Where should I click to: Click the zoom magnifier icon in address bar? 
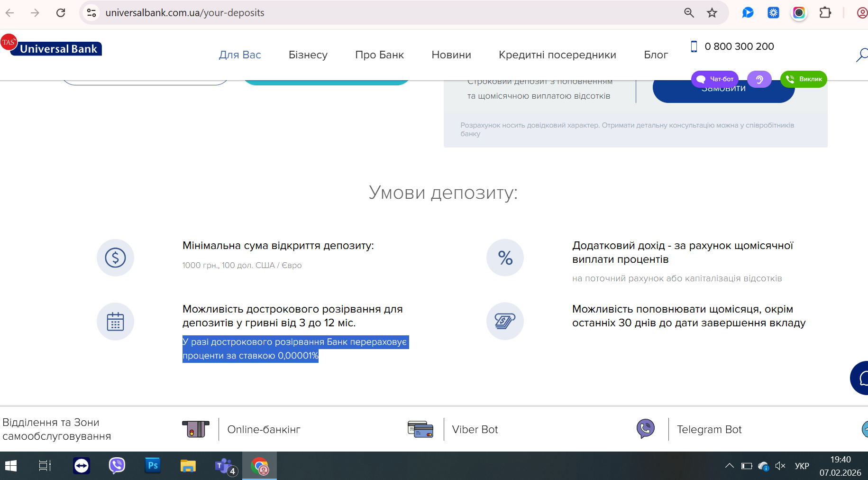coord(689,13)
